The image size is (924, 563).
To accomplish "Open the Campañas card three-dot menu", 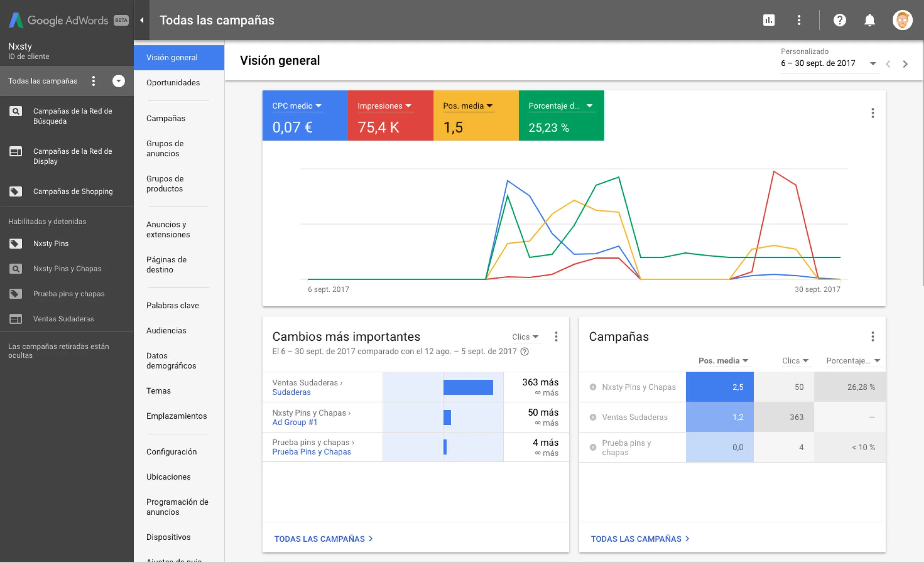I will (x=873, y=337).
